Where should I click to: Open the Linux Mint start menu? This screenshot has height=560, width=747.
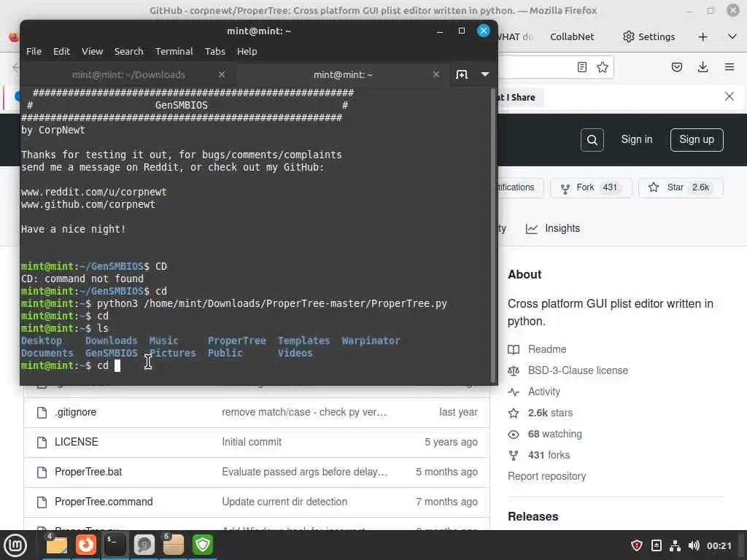point(15,545)
